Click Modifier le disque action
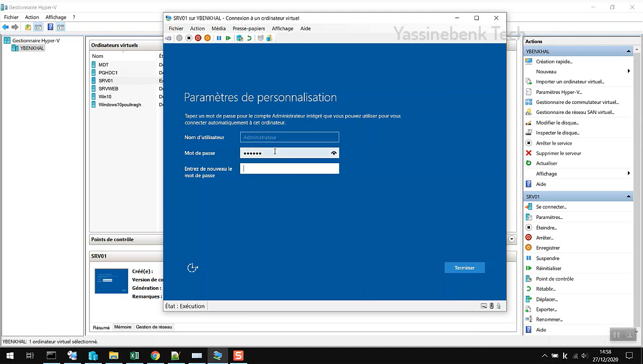Viewport: 643px width, 364px height. pos(557,123)
